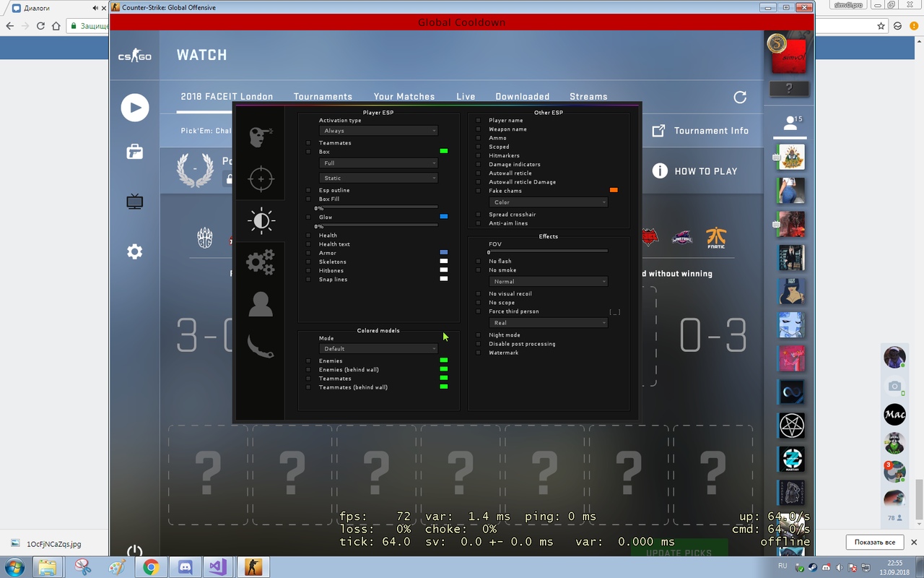
Task: Toggle the Esp outline checkbox
Action: [308, 191]
